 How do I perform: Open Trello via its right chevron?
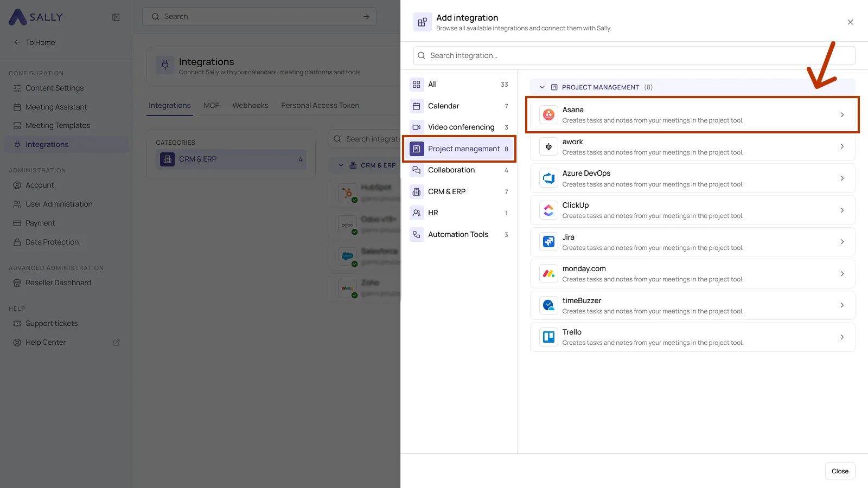click(842, 337)
